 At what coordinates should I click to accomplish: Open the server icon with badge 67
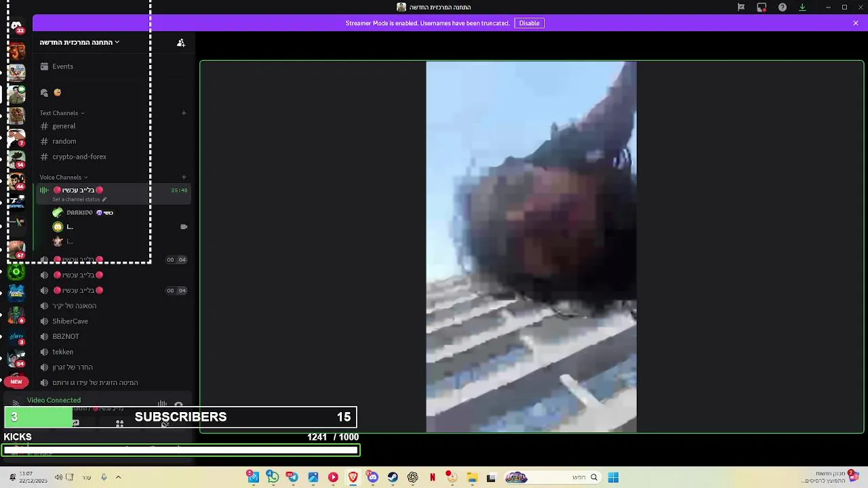tap(16, 249)
